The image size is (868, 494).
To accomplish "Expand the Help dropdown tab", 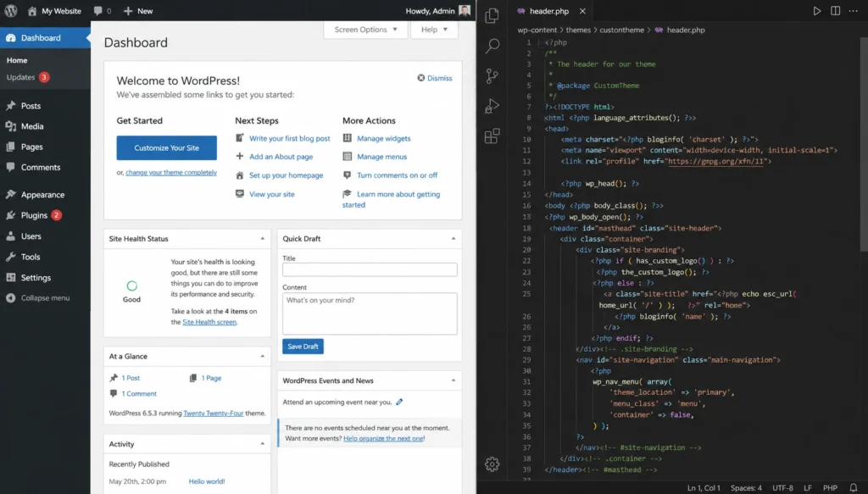I will 434,30.
